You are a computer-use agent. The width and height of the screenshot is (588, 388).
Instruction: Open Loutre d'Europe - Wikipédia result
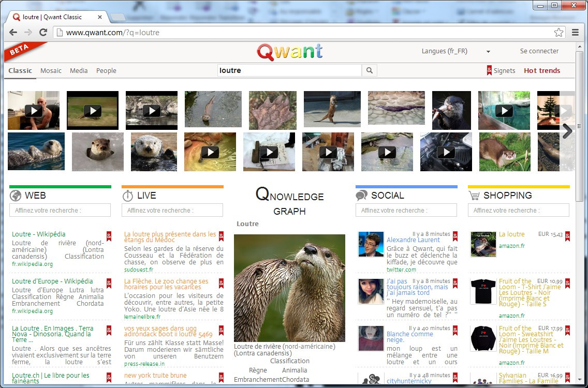[52, 281]
